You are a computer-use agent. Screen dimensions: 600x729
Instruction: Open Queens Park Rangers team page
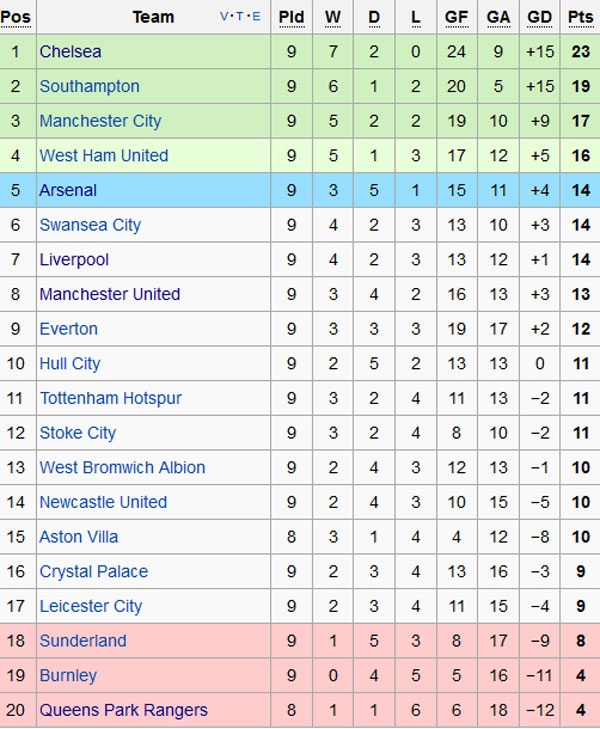pyautogui.click(x=123, y=710)
